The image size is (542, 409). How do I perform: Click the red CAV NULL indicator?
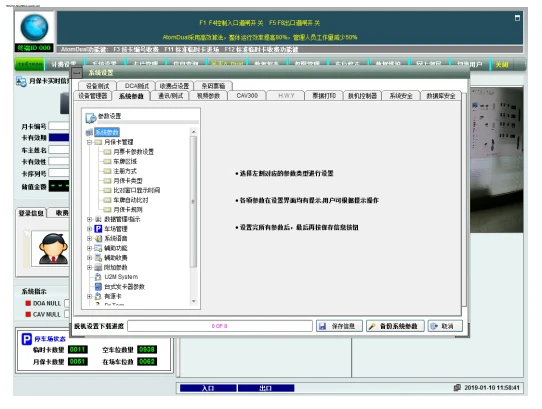coord(28,314)
